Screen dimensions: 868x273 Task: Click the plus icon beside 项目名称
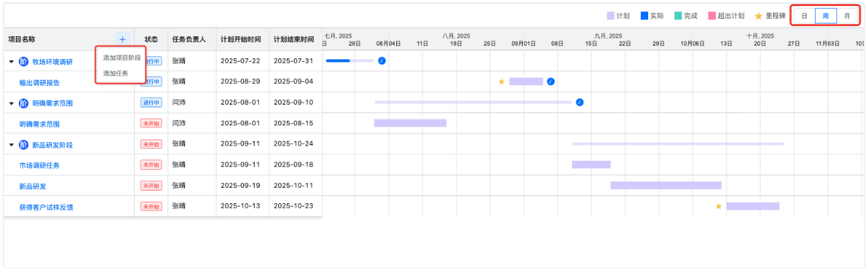(122, 40)
